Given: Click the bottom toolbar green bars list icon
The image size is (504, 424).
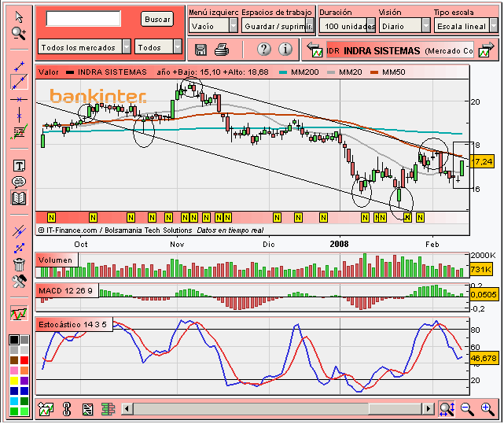Looking at the screenshot, I should click(x=108, y=409).
